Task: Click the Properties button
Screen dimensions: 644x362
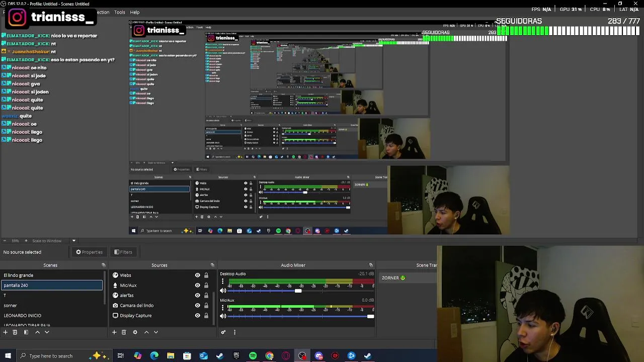Action: [89, 252]
